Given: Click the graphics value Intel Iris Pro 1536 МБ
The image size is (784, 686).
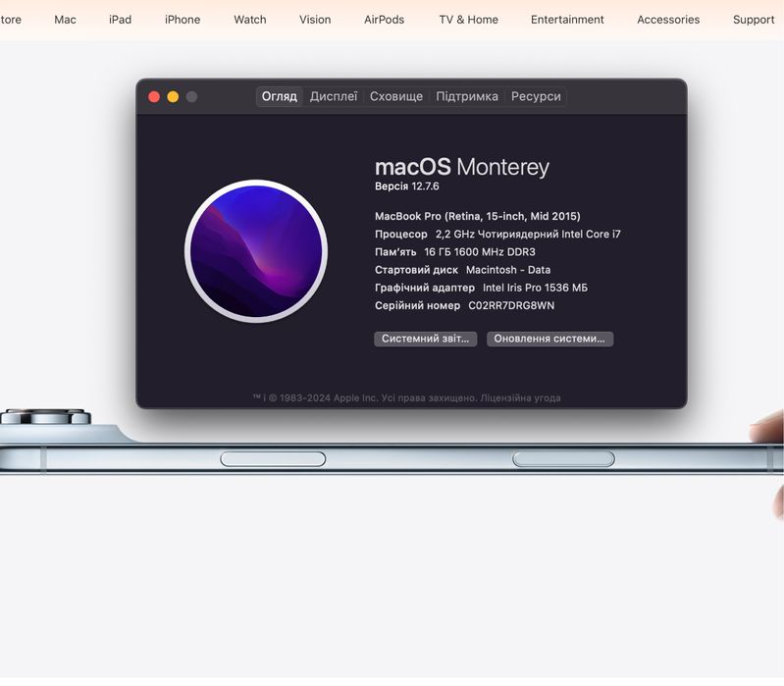Looking at the screenshot, I should (x=535, y=288).
